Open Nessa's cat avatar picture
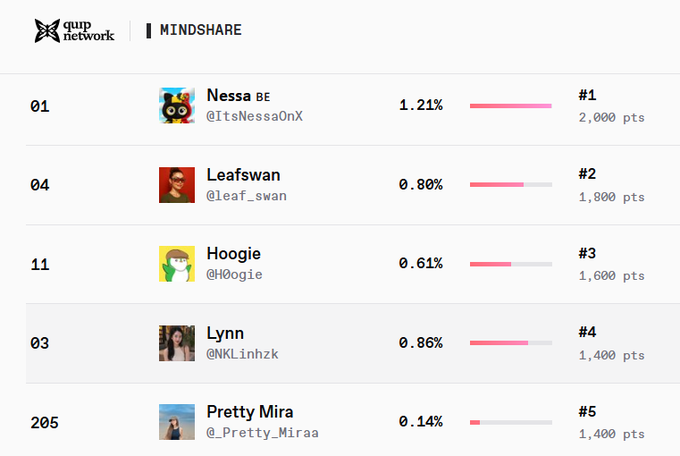This screenshot has height=456, width=680. click(177, 105)
